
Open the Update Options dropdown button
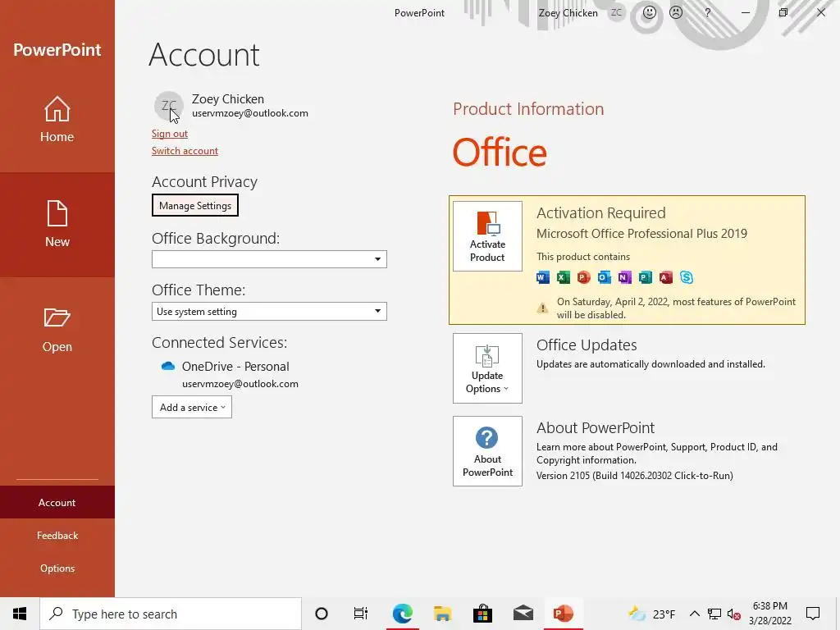coord(487,368)
